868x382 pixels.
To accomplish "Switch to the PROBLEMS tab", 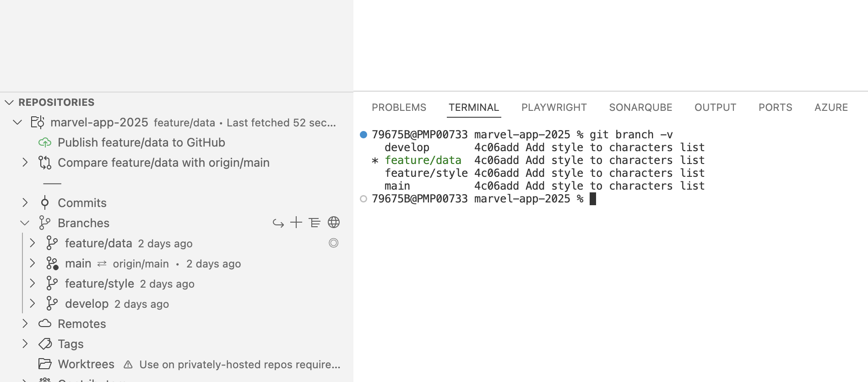I will [x=399, y=108].
